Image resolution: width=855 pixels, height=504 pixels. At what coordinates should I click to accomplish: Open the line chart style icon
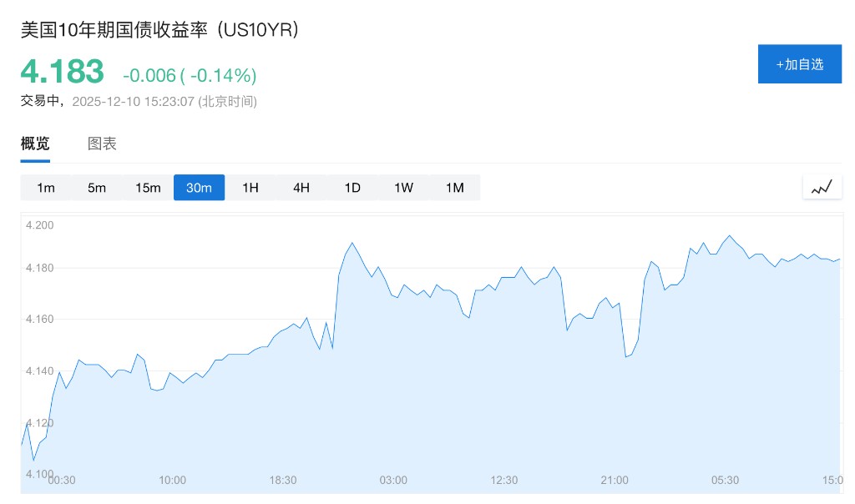(x=822, y=188)
